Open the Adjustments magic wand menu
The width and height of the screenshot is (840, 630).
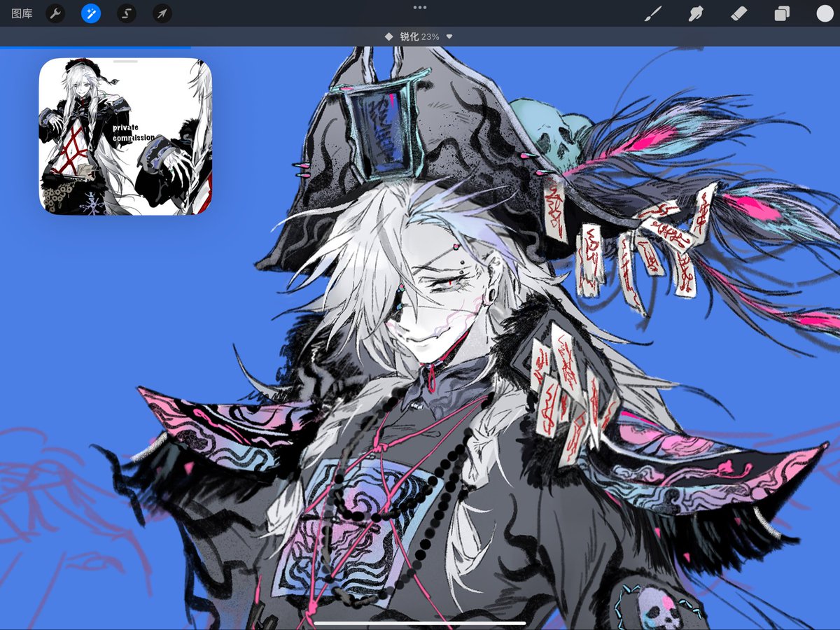pyautogui.click(x=91, y=13)
